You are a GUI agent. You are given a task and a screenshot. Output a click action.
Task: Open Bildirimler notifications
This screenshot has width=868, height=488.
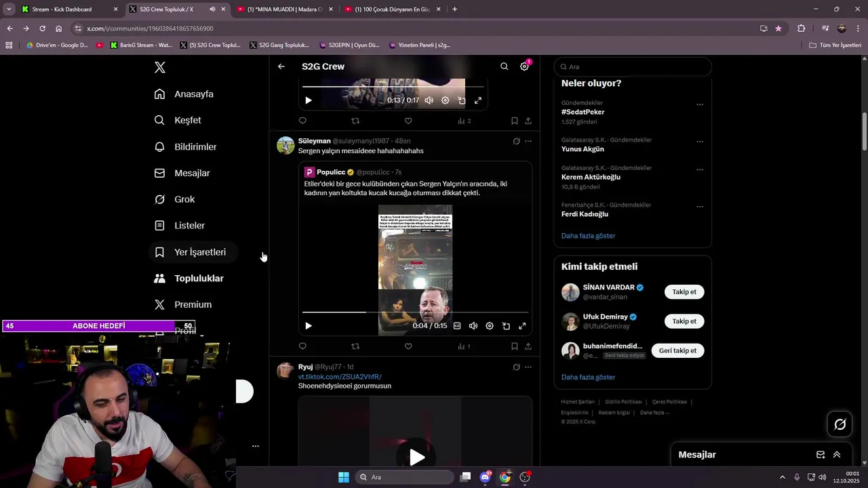(185, 146)
